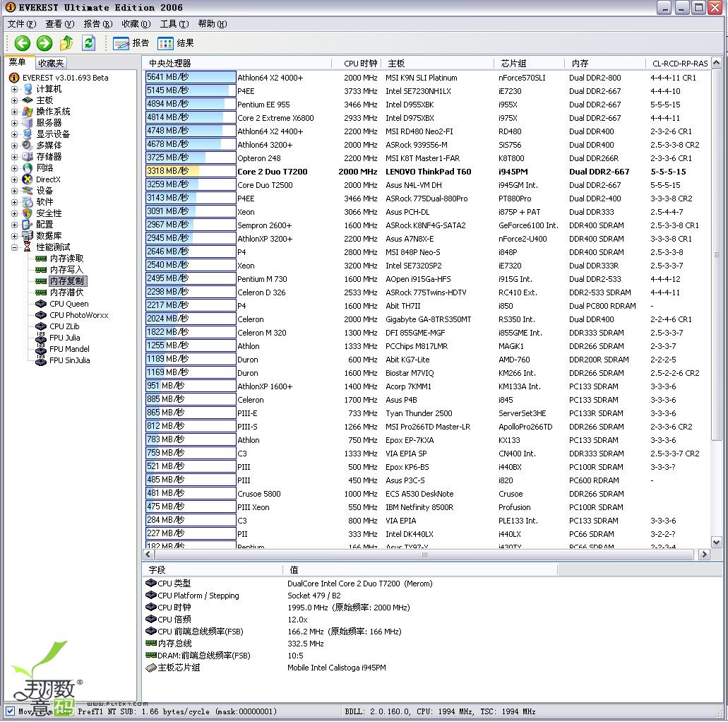Select the 计算机 computer icon
Viewport: 728px width, 722px height.
click(28, 89)
